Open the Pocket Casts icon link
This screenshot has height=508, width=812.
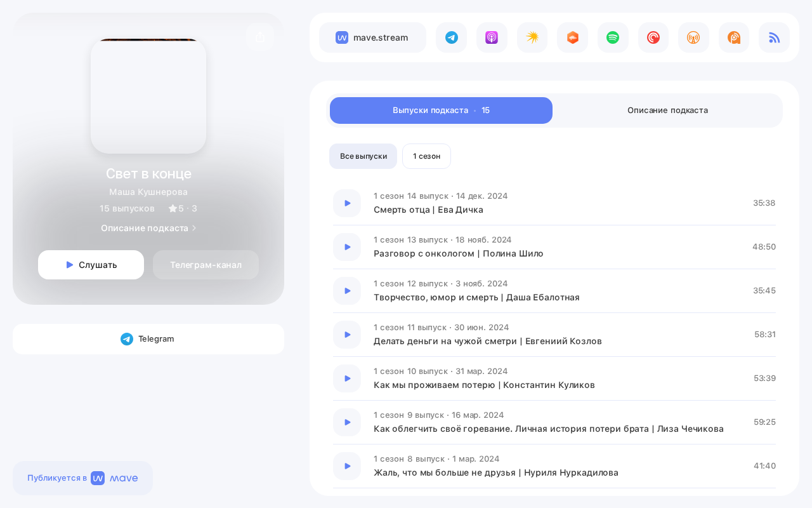pyautogui.click(x=653, y=37)
